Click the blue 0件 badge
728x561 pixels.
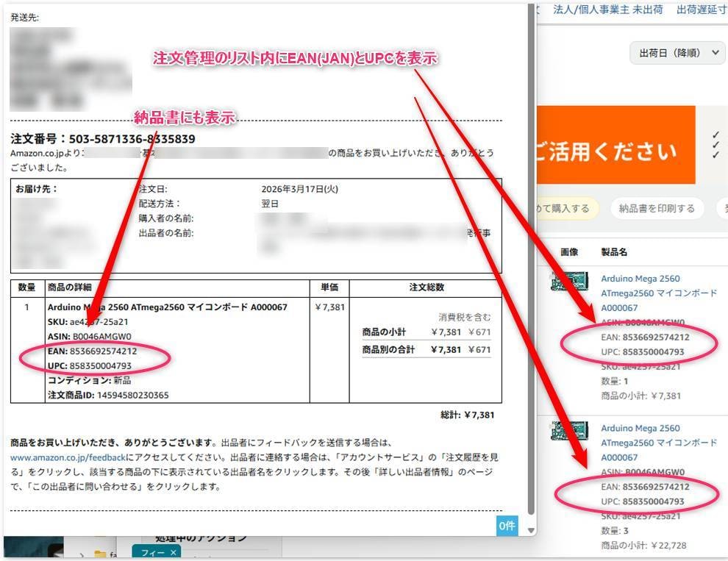pos(507,526)
